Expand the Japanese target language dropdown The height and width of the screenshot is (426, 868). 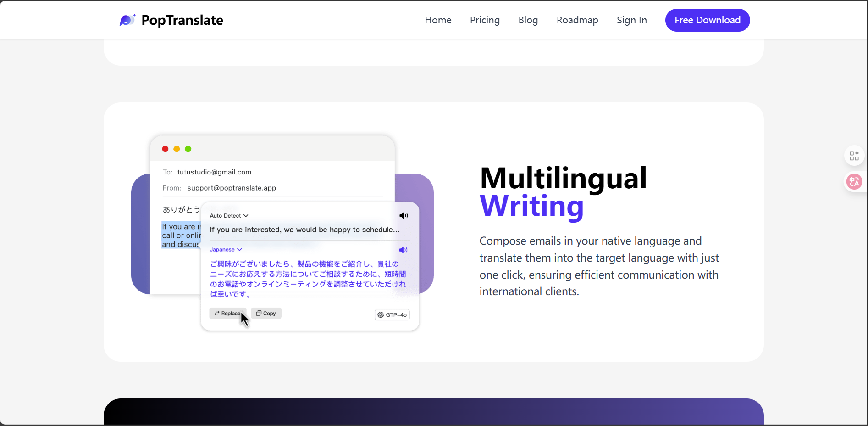click(226, 250)
